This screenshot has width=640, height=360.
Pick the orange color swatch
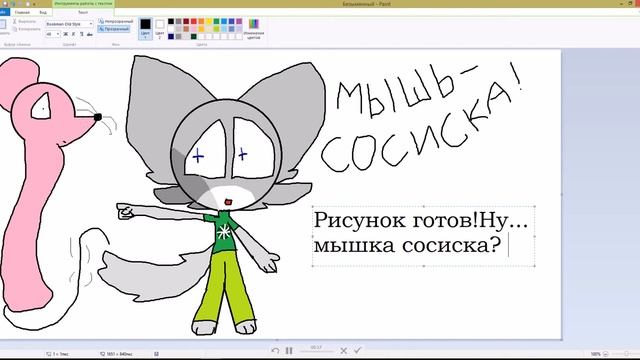[x=201, y=21]
